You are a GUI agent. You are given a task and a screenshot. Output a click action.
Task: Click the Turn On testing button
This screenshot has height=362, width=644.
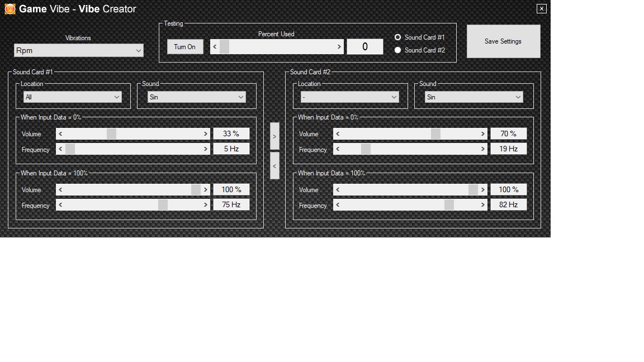point(185,47)
